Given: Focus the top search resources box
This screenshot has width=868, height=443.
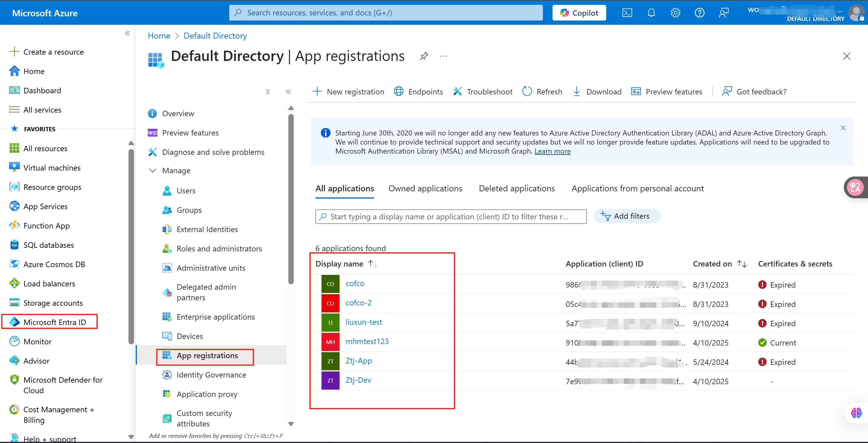Looking at the screenshot, I should [386, 13].
